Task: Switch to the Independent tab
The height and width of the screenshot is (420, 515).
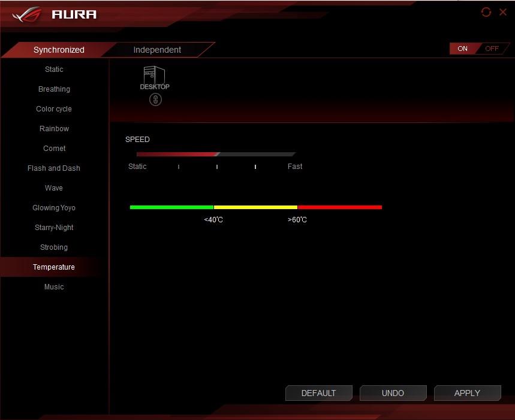Action: [x=157, y=50]
